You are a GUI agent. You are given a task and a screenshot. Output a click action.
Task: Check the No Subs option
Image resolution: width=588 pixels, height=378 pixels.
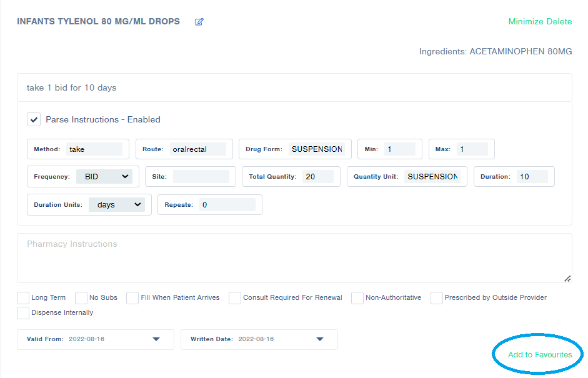coord(81,298)
